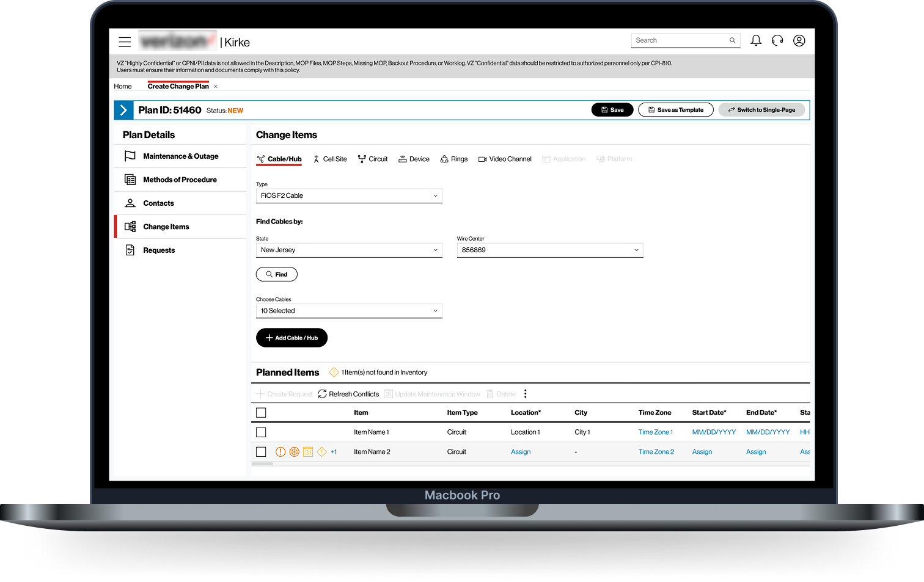924x582 pixels.
Task: Select the Rings tab
Action: pyautogui.click(x=454, y=159)
